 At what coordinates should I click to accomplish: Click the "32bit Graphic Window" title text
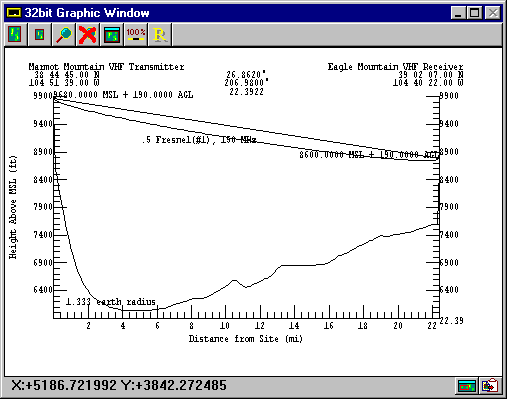pos(87,13)
